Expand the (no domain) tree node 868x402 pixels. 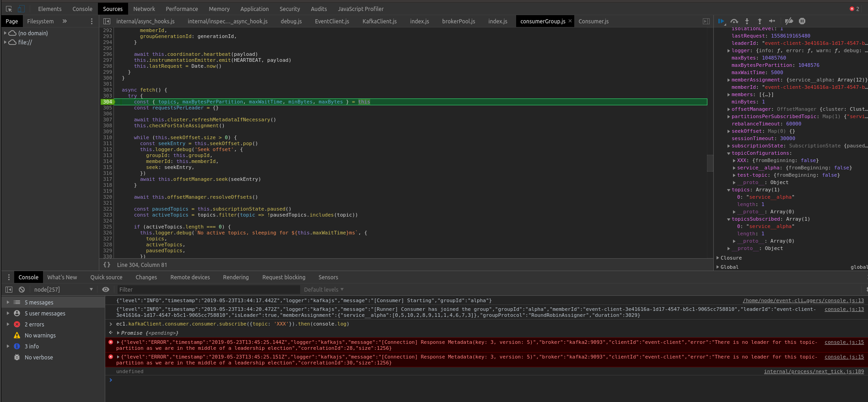click(5, 33)
